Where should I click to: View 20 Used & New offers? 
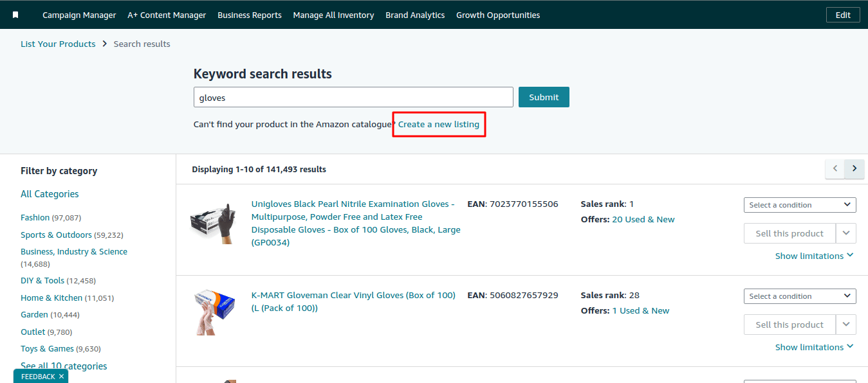tap(643, 219)
